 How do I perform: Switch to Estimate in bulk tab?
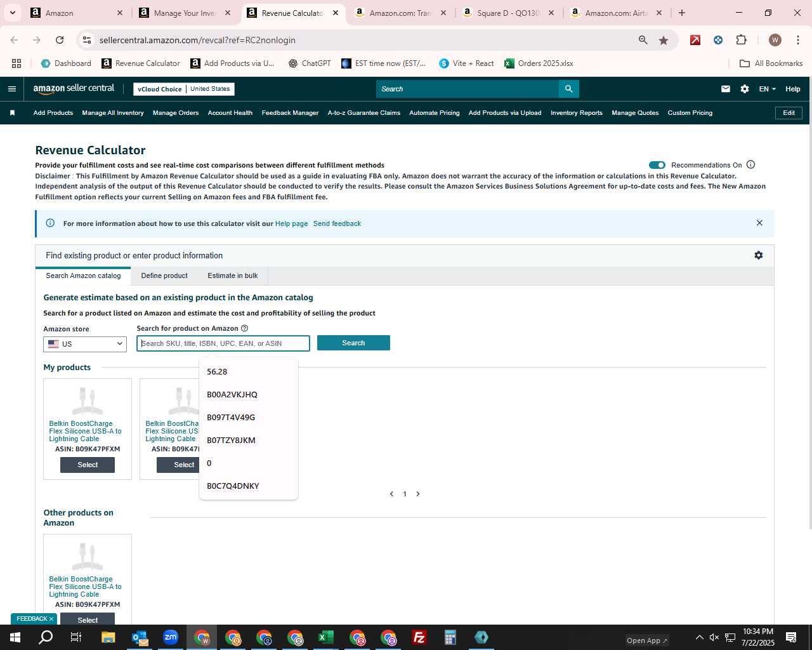point(233,275)
